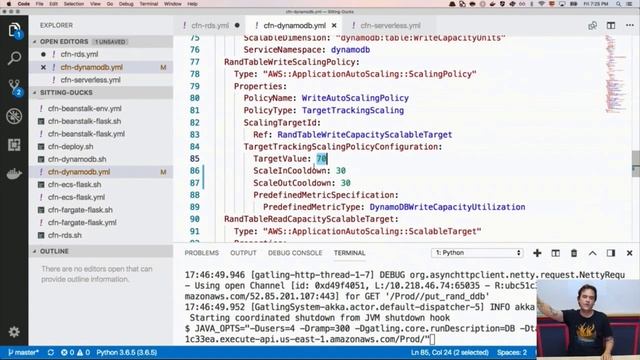Open cfn-beanstalk-env.yml in file tree

pyautogui.click(x=101, y=109)
